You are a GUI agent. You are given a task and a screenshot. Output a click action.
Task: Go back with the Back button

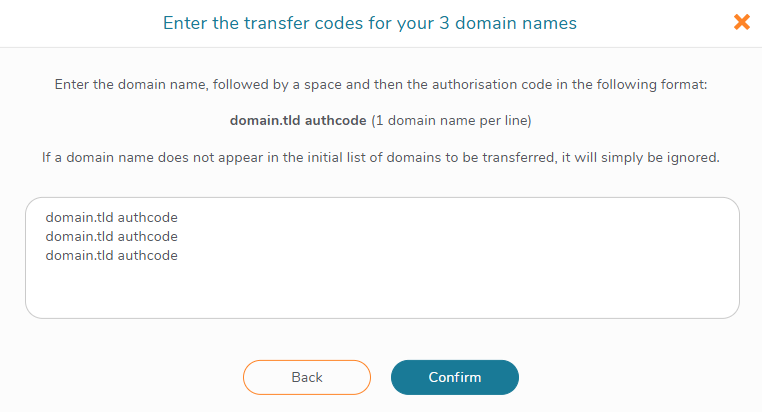point(307,377)
